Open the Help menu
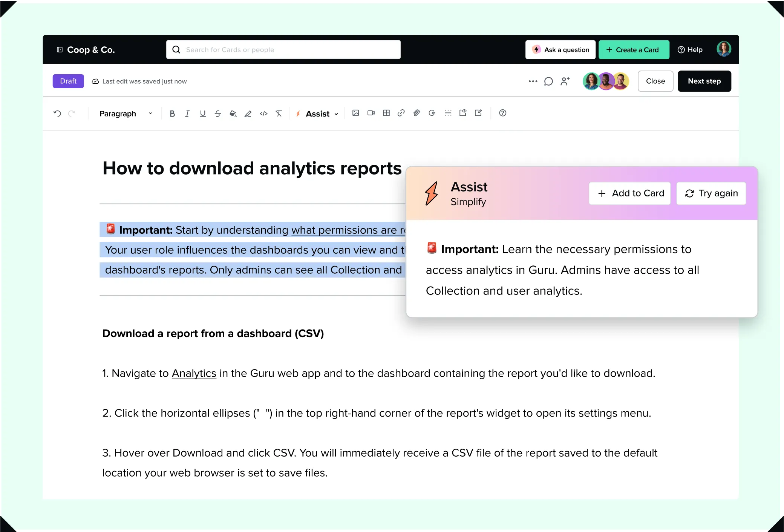Image resolution: width=784 pixels, height=532 pixels. point(690,49)
